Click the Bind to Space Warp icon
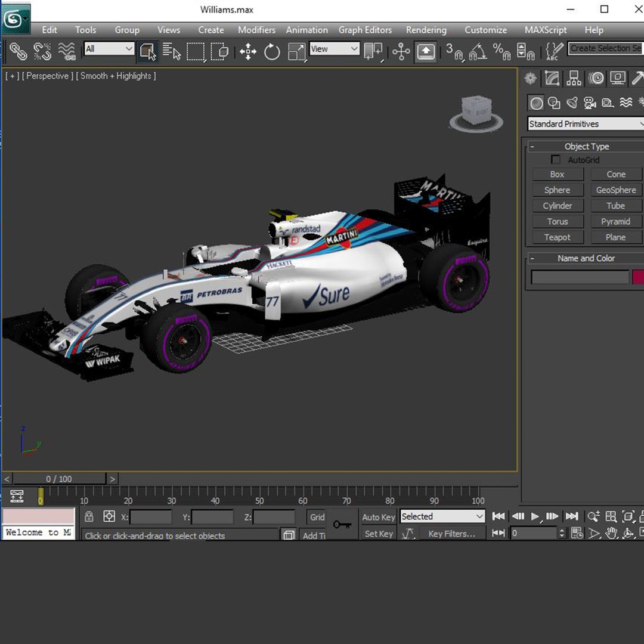644x644 pixels. [67, 52]
